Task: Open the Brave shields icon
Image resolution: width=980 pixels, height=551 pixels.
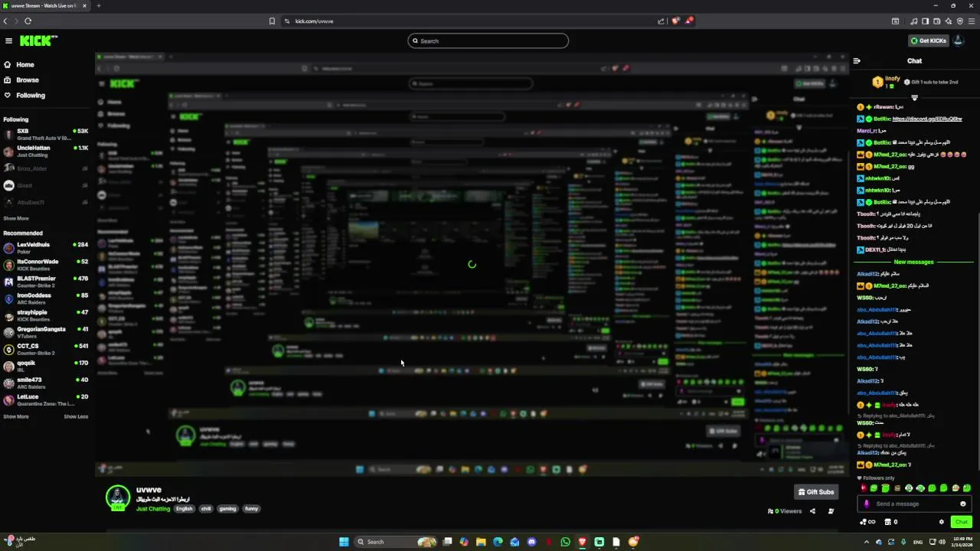Action: click(675, 21)
